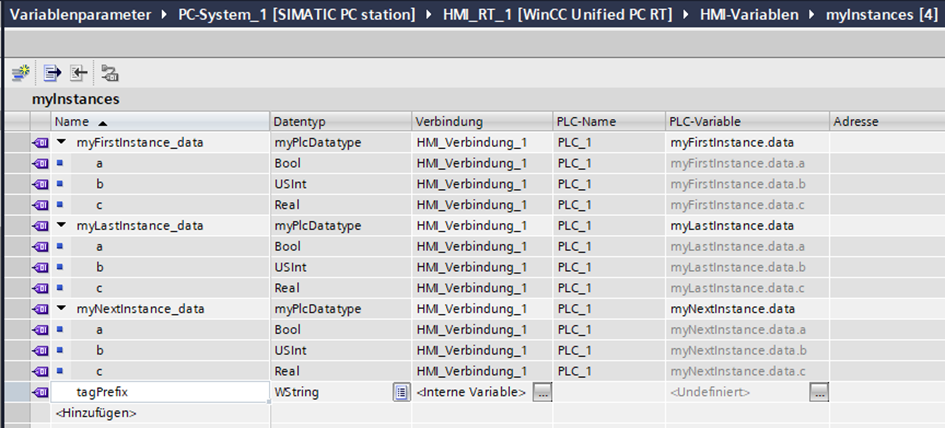This screenshot has width=945, height=428.
Task: Click the export tags toolbar icon
Action: tap(52, 73)
